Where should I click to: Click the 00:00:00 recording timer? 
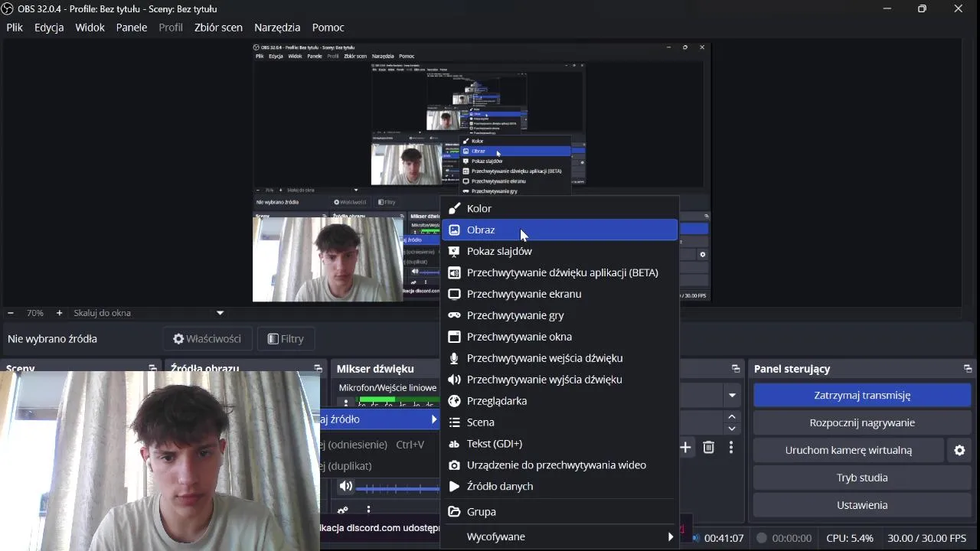(792, 538)
